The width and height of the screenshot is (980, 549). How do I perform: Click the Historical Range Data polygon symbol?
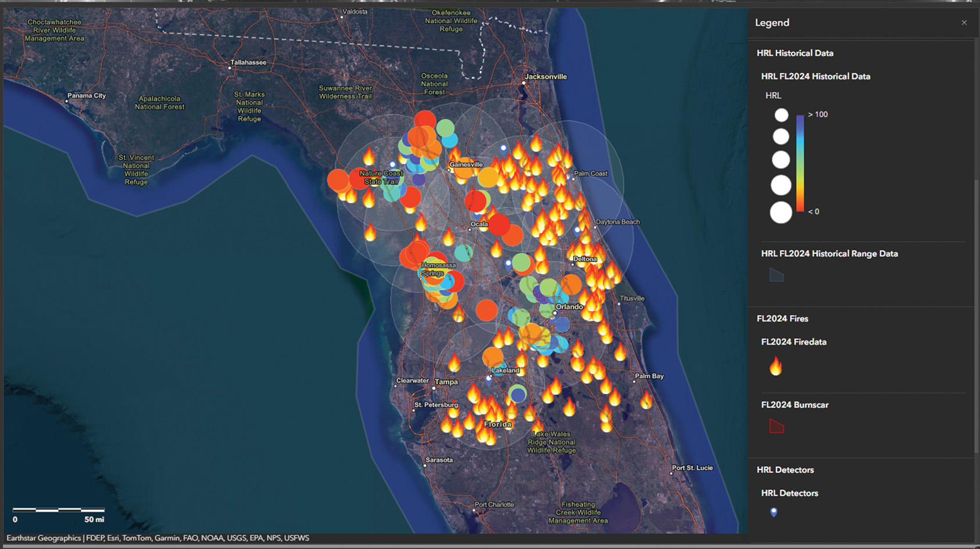777,275
